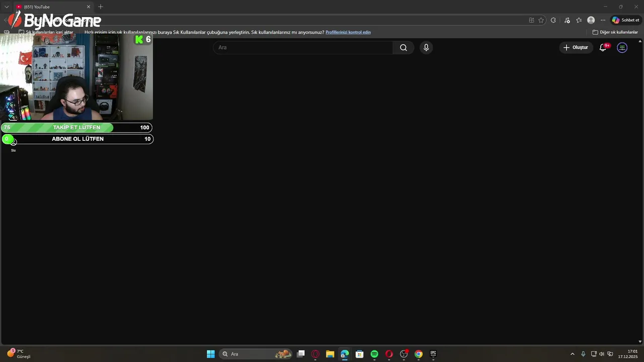The width and height of the screenshot is (644, 362).
Task: Click the YouTube search magnifier button
Action: tap(404, 47)
